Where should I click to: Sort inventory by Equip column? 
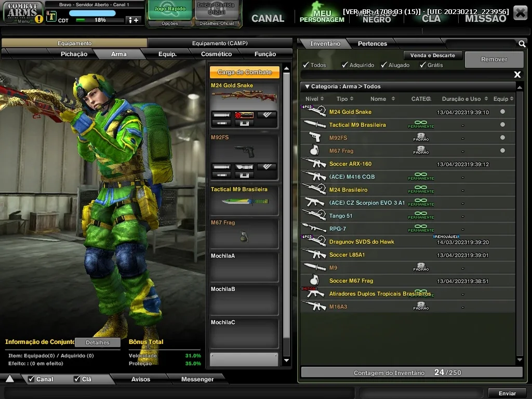point(503,99)
